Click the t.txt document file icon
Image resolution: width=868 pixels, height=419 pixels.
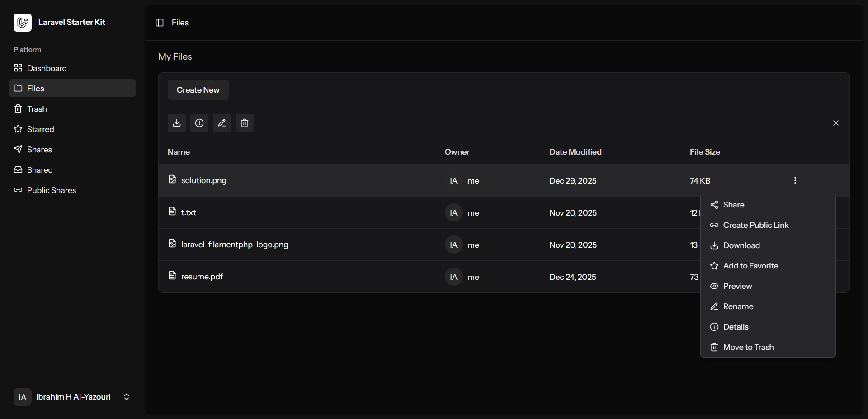[172, 212]
